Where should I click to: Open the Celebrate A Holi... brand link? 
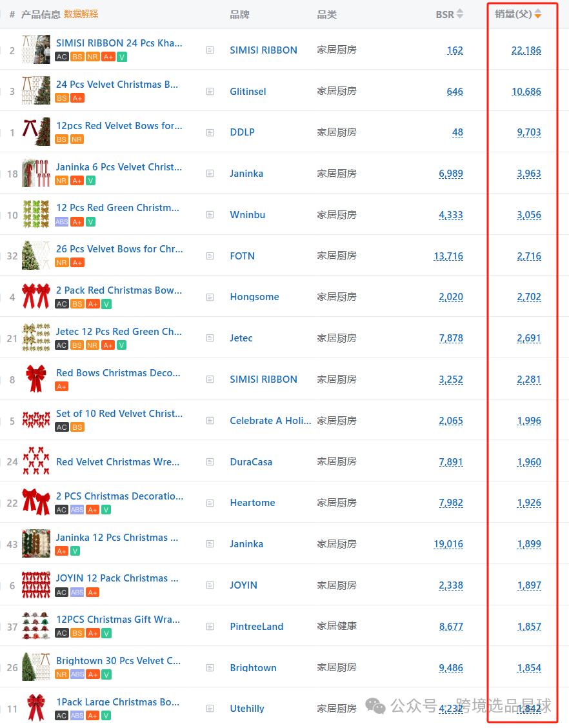click(270, 421)
